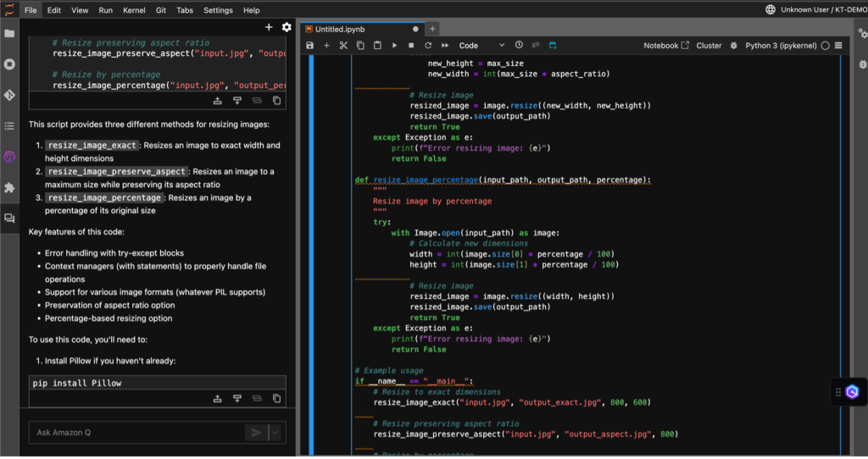Expand the send options arrow in chat
Viewport: 868px width, 459px height.
pyautogui.click(x=275, y=433)
